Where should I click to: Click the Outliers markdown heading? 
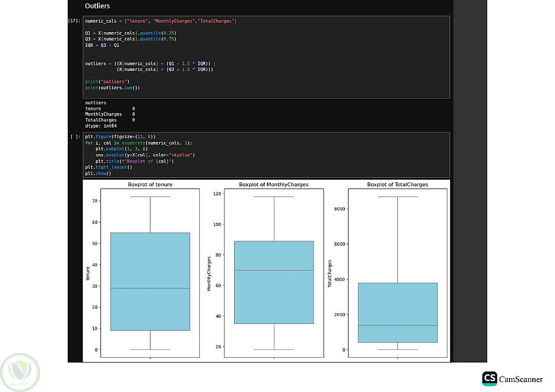pyautogui.click(x=97, y=6)
